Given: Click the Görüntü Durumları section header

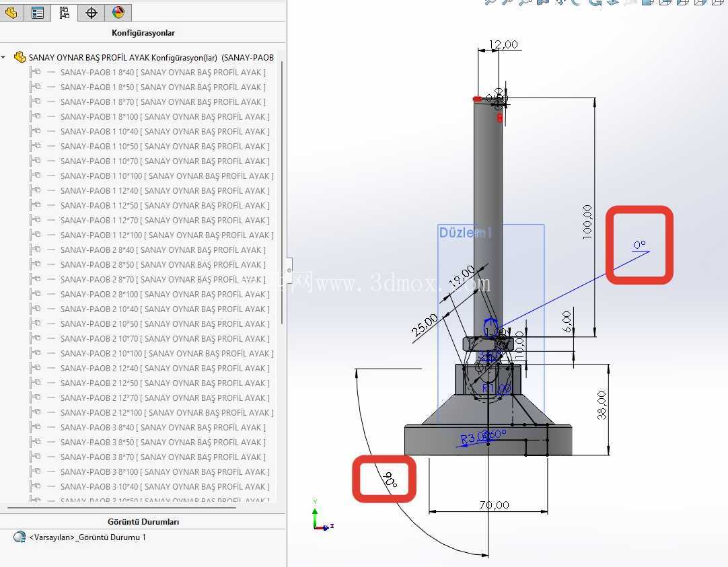Looking at the screenshot, I should tap(143, 521).
